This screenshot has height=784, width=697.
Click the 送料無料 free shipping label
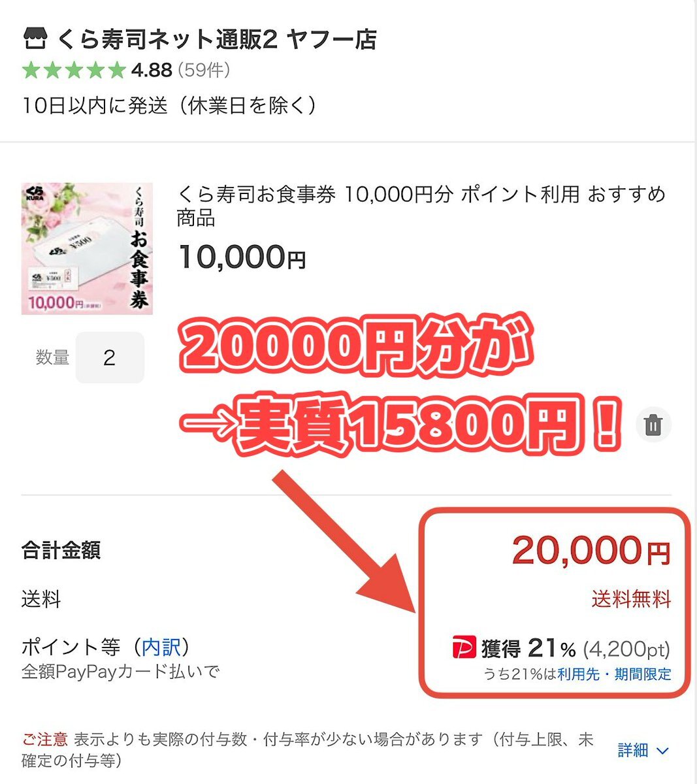tap(631, 598)
